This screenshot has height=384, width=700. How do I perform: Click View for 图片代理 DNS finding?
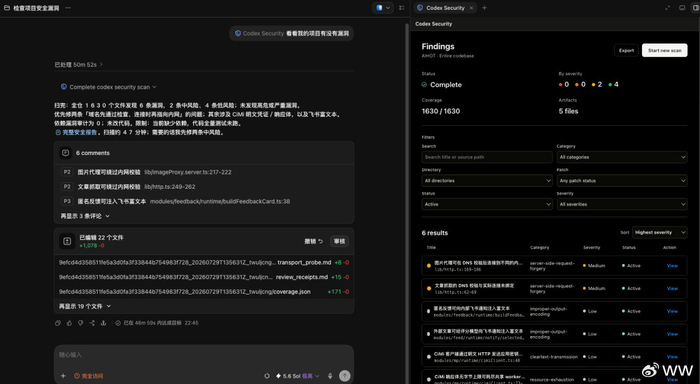click(x=672, y=266)
